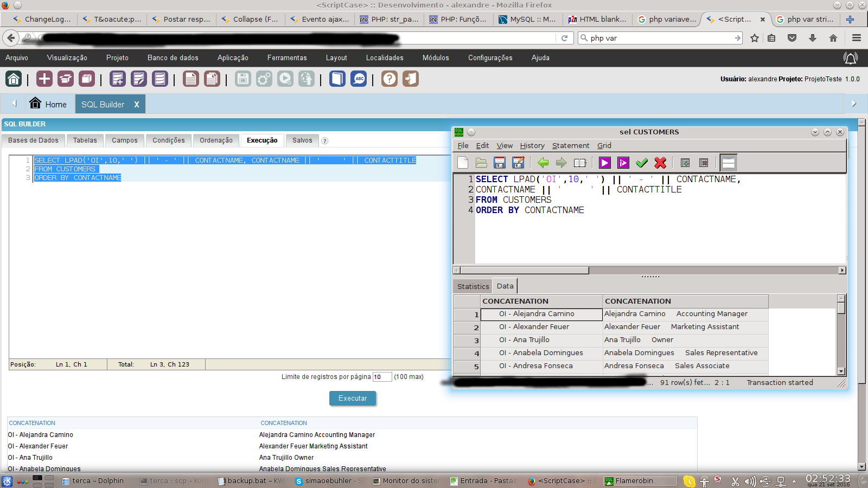Go to previous statement with green left arrow
Image resolution: width=868 pixels, height=488 pixels.
543,163
